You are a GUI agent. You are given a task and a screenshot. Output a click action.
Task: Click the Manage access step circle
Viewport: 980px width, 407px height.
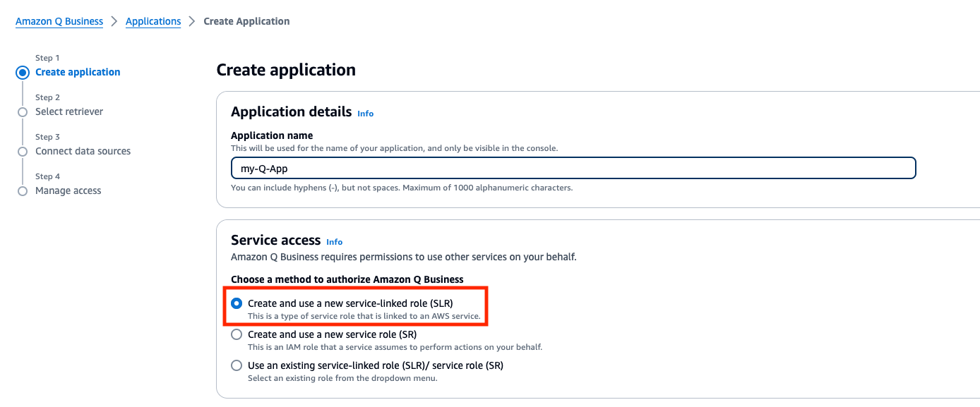23,191
